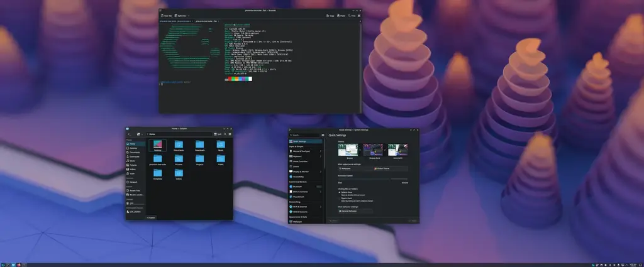Close the second Konsole tab

pos(218,21)
